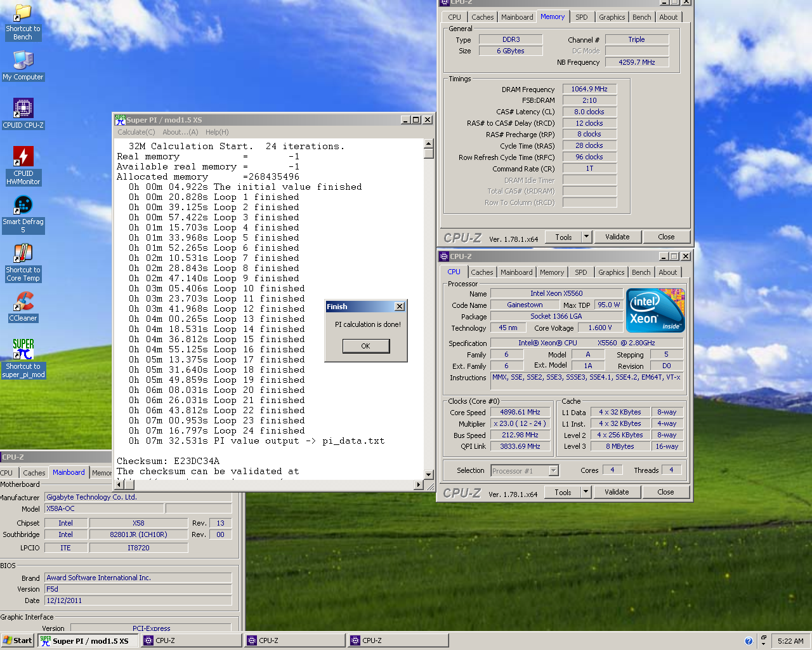812x650 pixels.
Task: Click the BIOS date 12/12/2011 field
Action: tap(138, 600)
